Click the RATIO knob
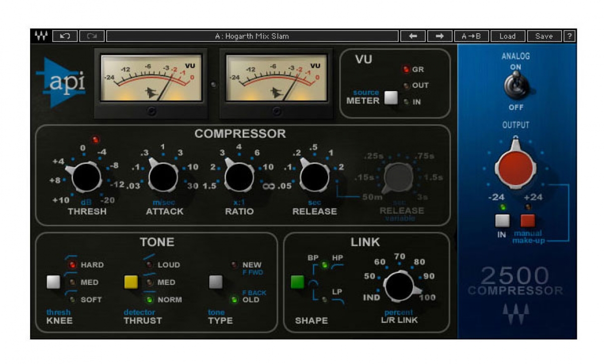This screenshot has height=364, width=604. click(239, 177)
